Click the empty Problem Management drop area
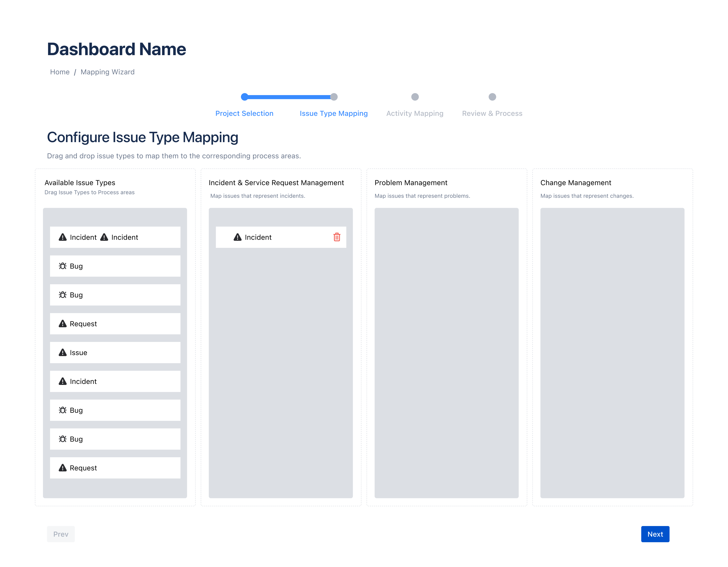This screenshot has height=567, width=728. click(446, 353)
